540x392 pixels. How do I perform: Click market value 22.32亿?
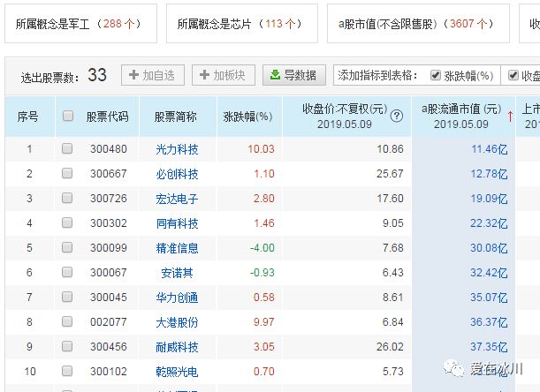pyautogui.click(x=489, y=223)
